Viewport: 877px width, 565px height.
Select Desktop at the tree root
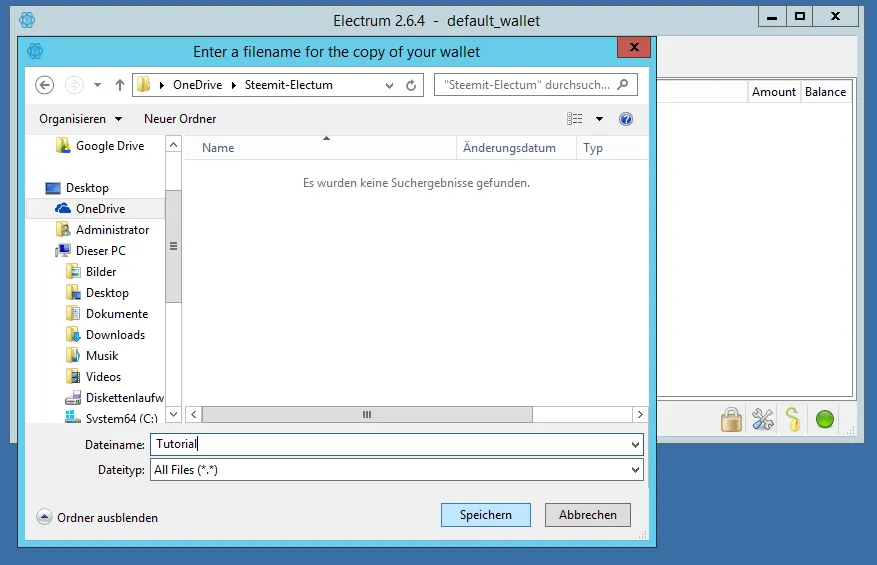coord(87,187)
